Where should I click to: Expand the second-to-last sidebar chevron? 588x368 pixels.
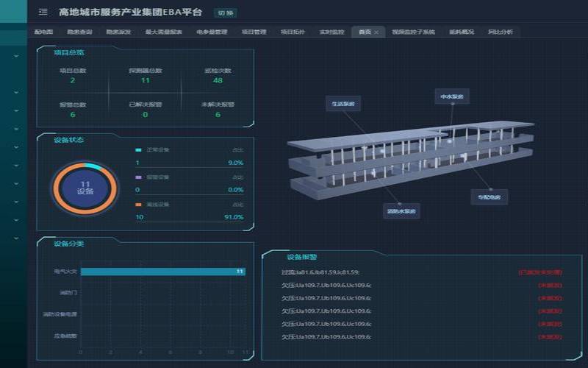point(16,220)
